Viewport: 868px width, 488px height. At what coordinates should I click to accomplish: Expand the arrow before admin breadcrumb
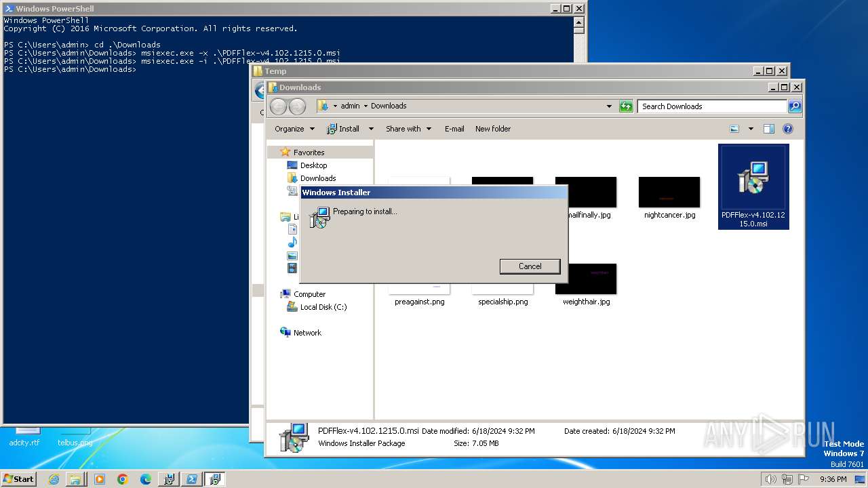335,106
